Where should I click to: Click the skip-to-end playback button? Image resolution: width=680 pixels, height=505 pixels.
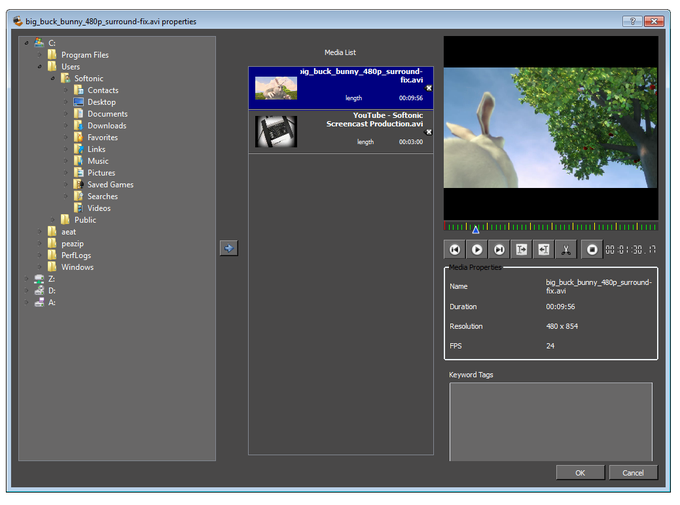[x=499, y=249]
